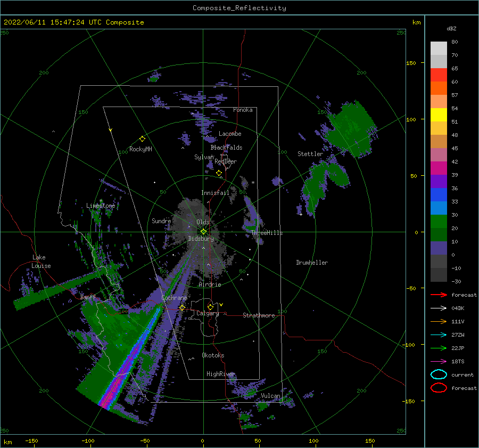The height and width of the screenshot is (448, 479).
Task: Select the Cochrane label
Action: pos(174,298)
